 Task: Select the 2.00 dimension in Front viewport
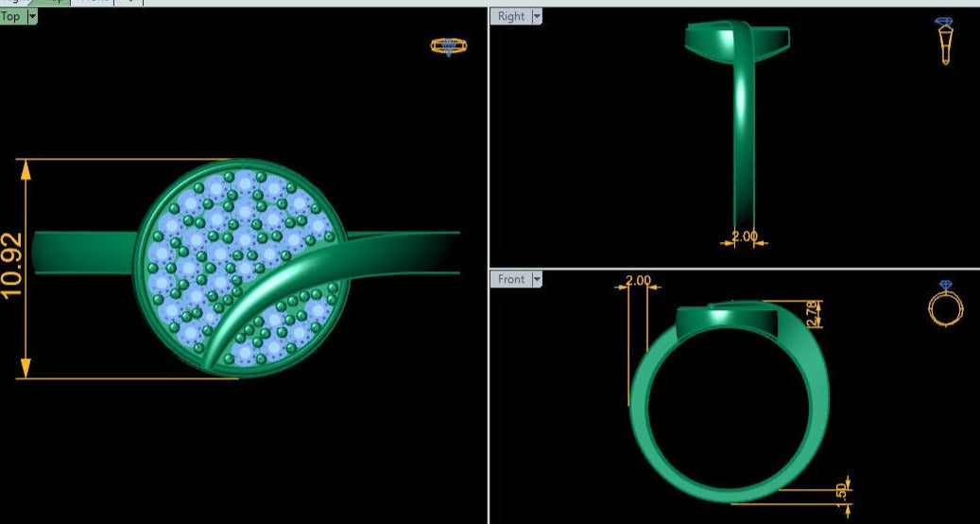pyautogui.click(x=639, y=280)
